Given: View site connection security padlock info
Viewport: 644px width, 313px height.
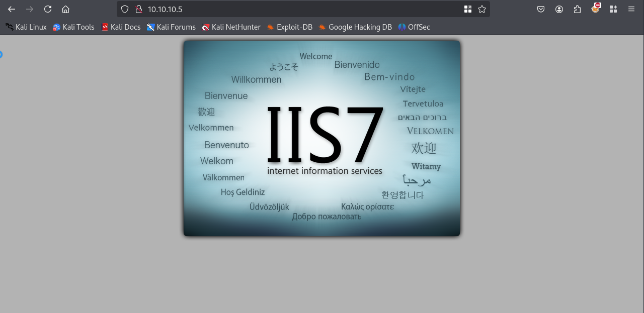Looking at the screenshot, I should coord(139,9).
